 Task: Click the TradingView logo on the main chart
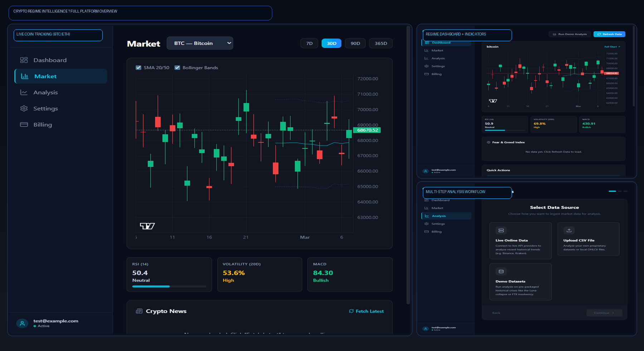147,226
